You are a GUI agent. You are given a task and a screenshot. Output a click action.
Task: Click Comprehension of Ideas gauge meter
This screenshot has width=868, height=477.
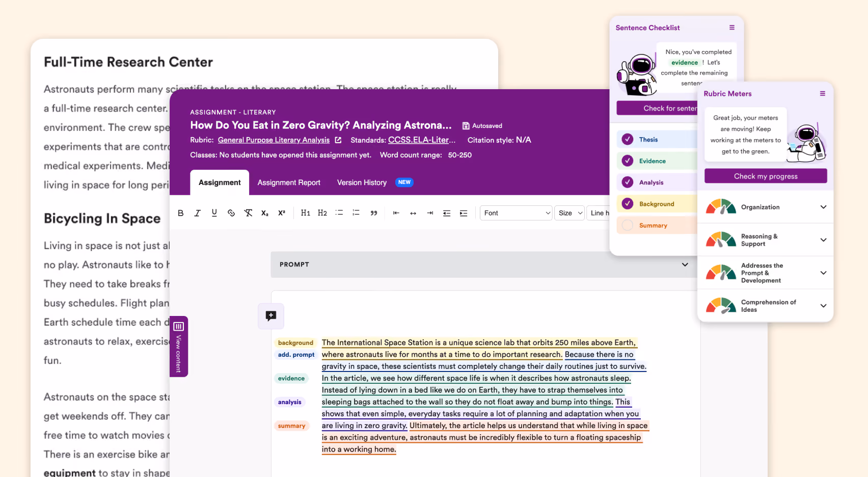721,306
